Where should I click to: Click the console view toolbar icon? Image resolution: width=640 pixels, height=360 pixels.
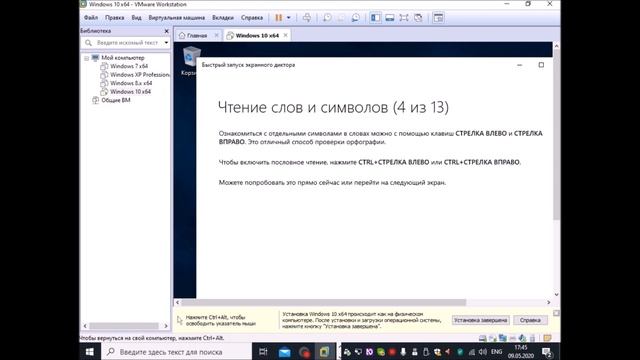pyautogui.click(x=438, y=18)
